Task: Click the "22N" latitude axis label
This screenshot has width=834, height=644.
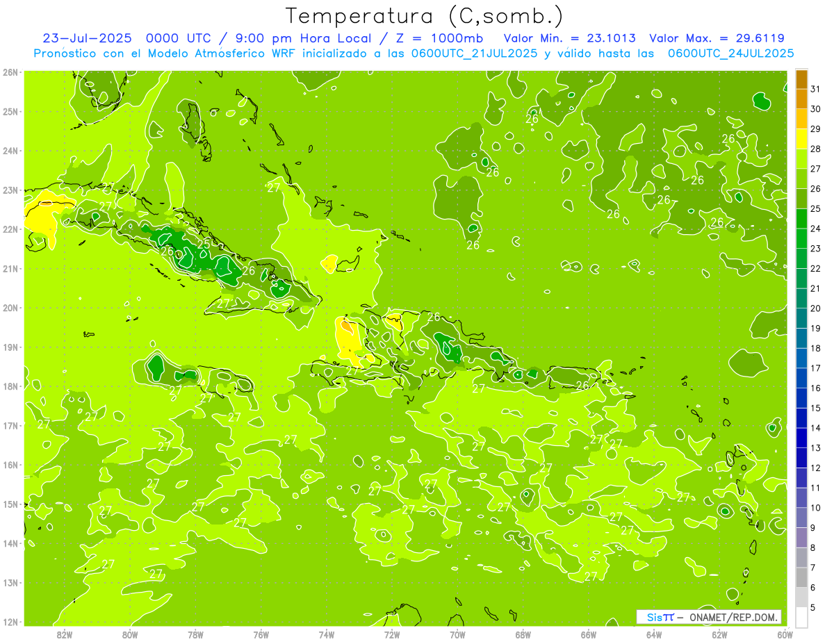Action: (10, 229)
